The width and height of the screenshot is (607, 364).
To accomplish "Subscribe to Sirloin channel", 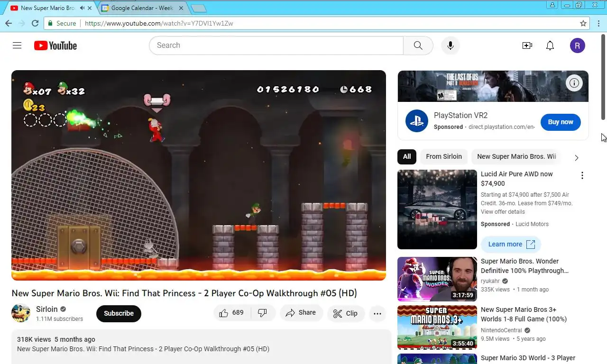I will [x=119, y=313].
